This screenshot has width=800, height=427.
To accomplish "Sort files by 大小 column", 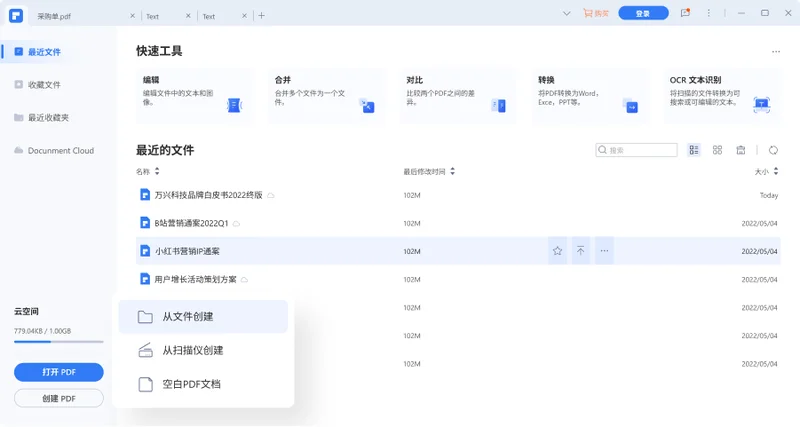I will (x=766, y=171).
